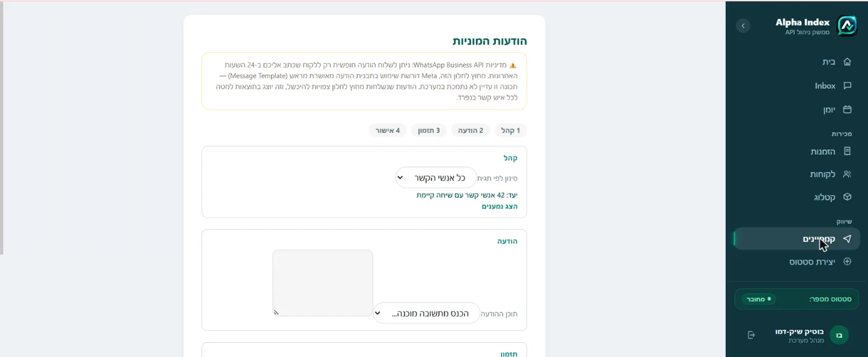The height and width of the screenshot is (357, 868).
Task: Click the text area resize handle
Action: click(277, 312)
